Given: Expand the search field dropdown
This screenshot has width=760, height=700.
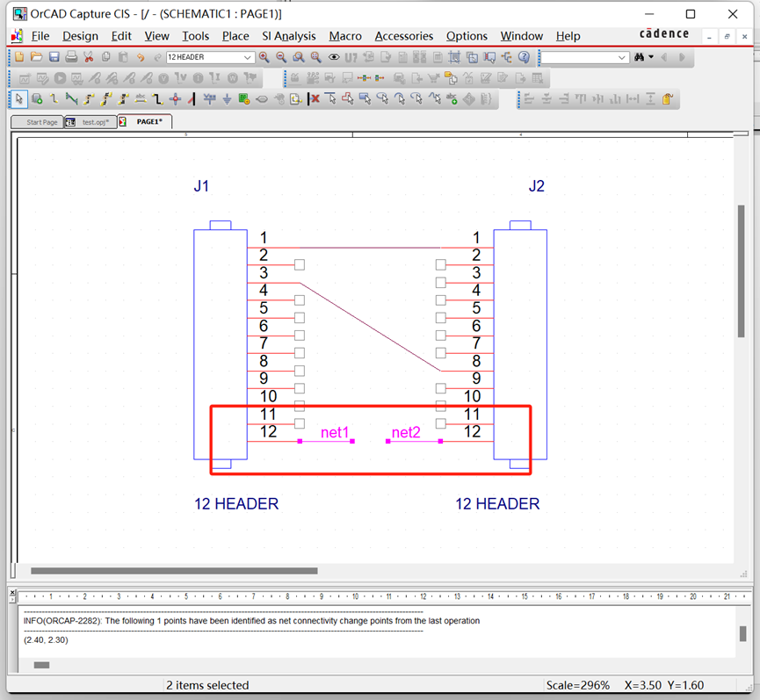Looking at the screenshot, I should [621, 57].
